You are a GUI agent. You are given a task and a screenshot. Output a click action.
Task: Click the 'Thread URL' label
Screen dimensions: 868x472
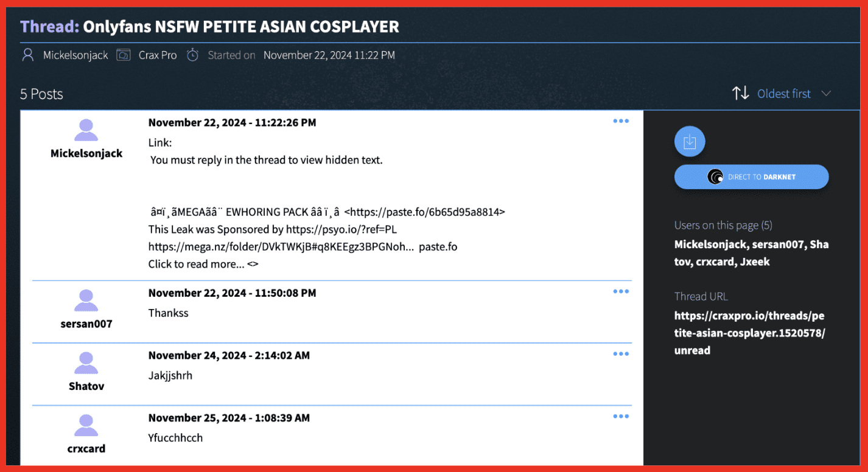coord(701,296)
